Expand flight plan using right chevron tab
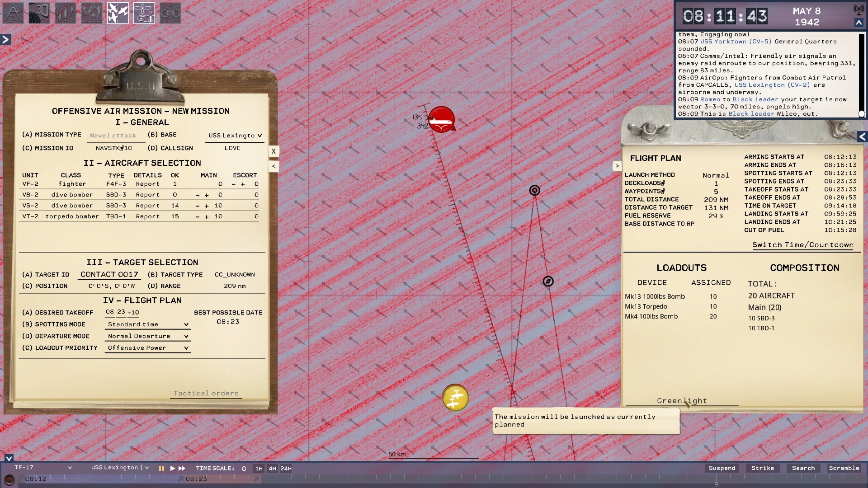Viewport: 868px width, 488px height. (617, 166)
